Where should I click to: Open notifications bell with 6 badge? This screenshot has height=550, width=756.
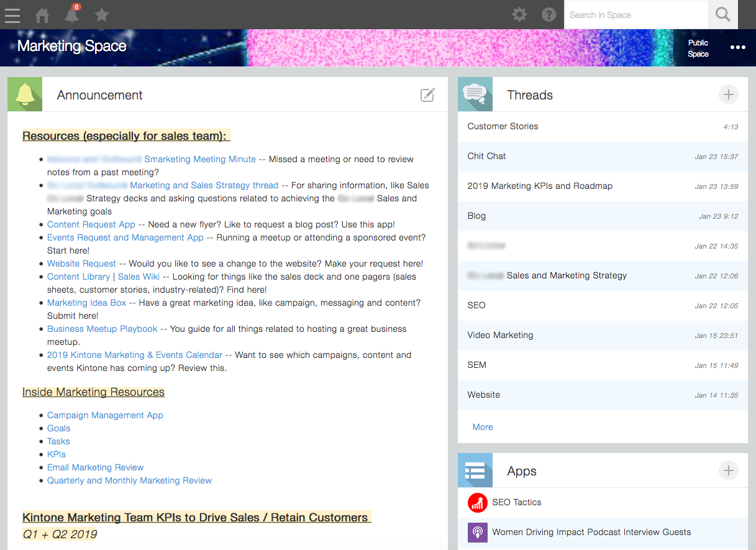(72, 14)
